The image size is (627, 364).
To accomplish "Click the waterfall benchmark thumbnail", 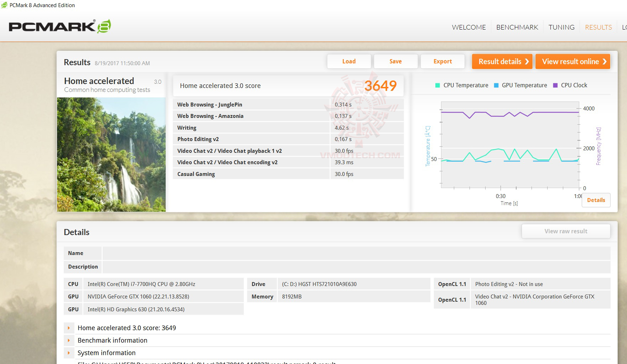I will pos(111,155).
